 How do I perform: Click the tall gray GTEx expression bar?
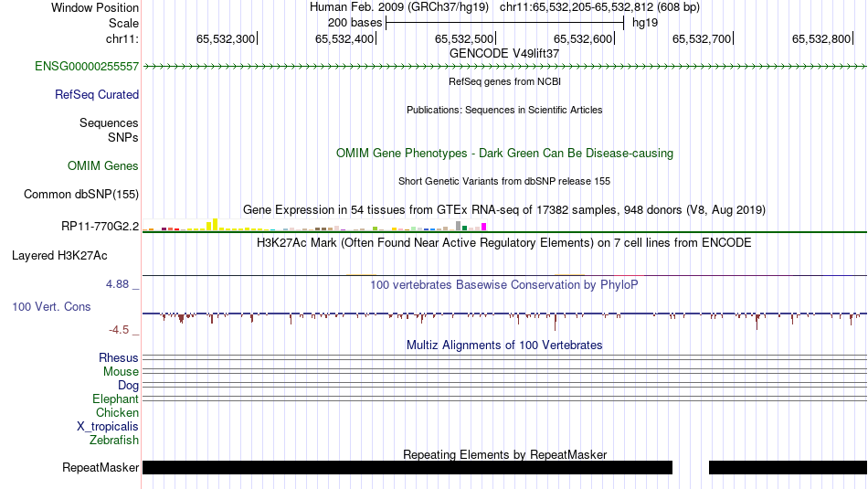(459, 226)
